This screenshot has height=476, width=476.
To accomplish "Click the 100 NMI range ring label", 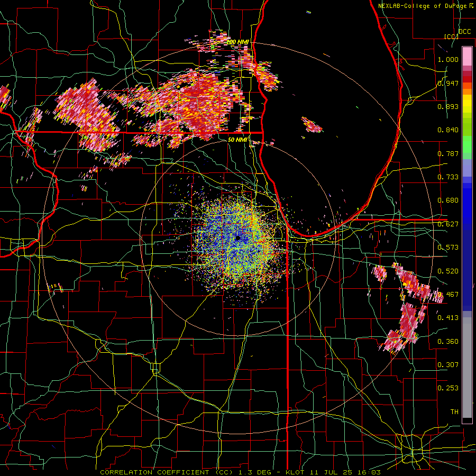I will coord(238,42).
